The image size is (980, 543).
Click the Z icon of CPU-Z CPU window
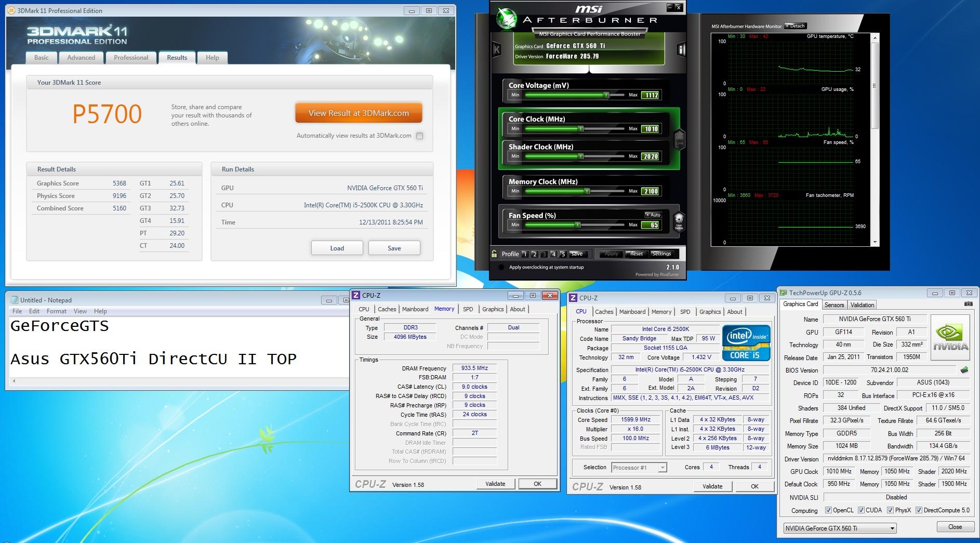click(x=573, y=298)
